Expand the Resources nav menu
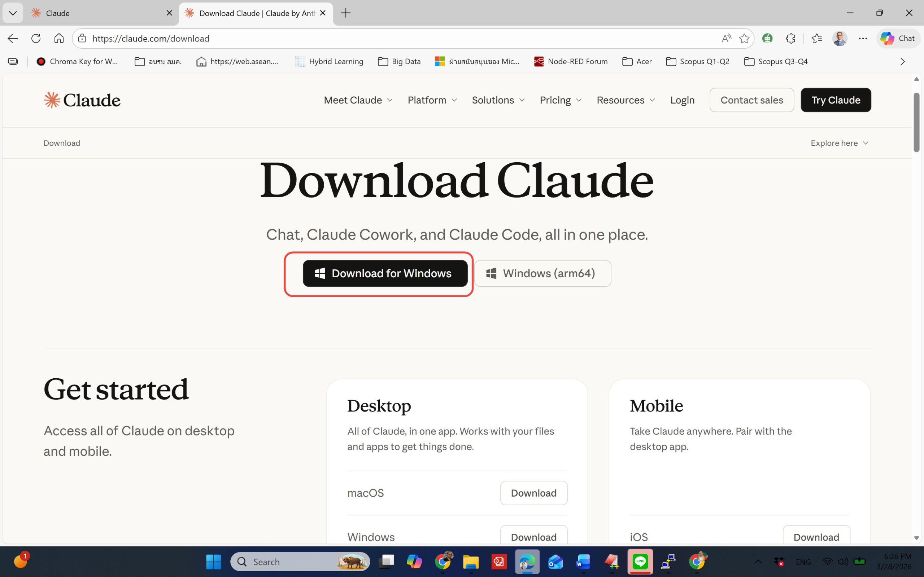924x577 pixels. coord(626,100)
